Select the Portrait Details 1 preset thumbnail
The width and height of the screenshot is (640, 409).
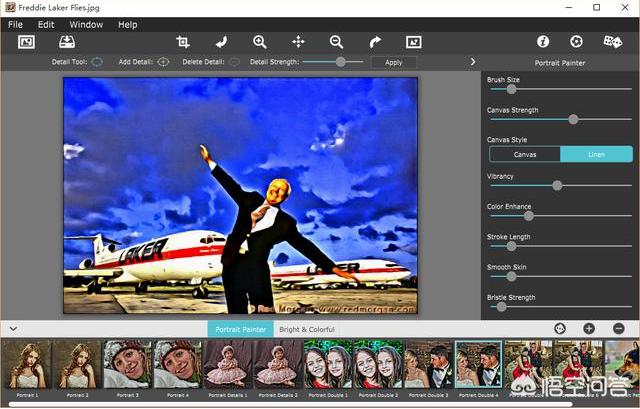click(228, 365)
